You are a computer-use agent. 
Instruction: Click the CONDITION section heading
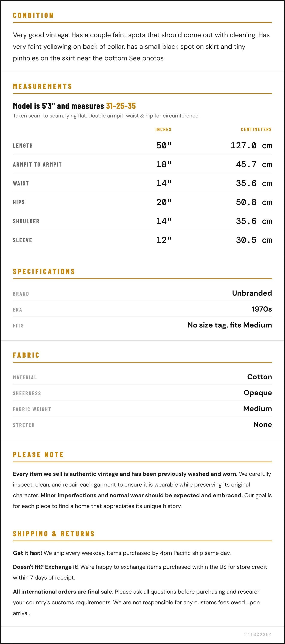point(33,15)
